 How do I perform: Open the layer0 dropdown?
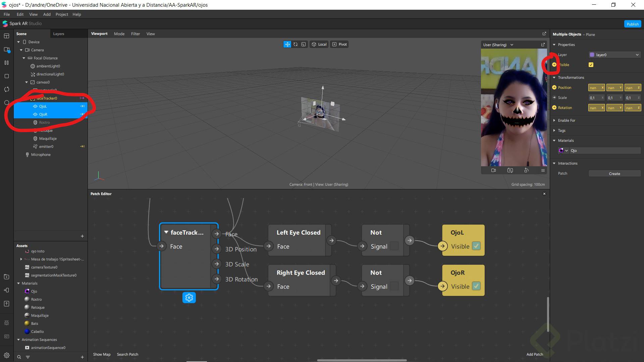[x=614, y=55]
